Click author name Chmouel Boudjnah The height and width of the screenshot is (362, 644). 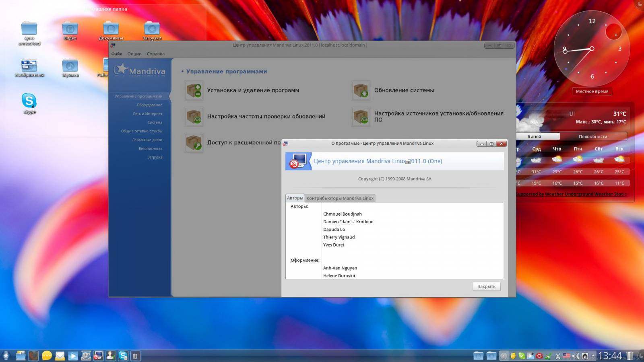343,214
